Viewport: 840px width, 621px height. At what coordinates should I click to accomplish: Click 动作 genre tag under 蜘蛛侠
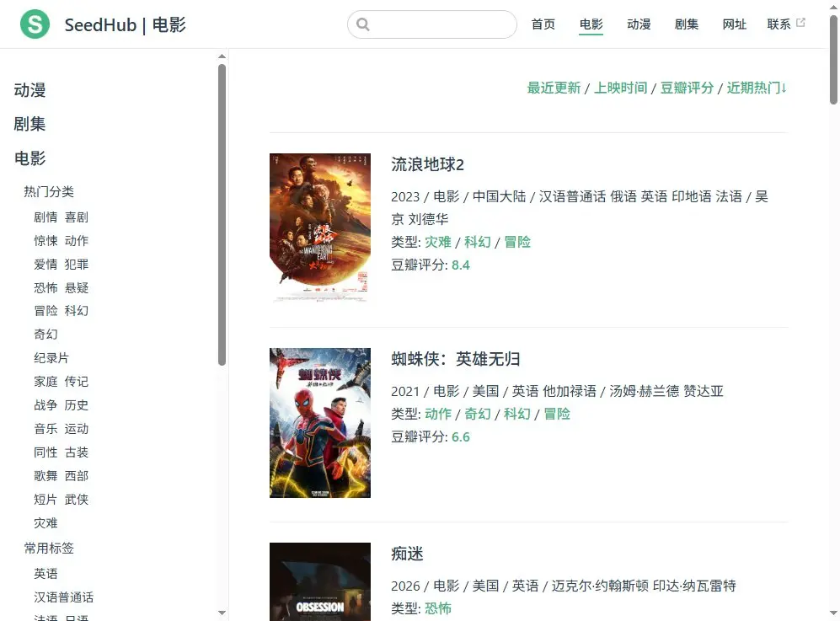point(438,415)
